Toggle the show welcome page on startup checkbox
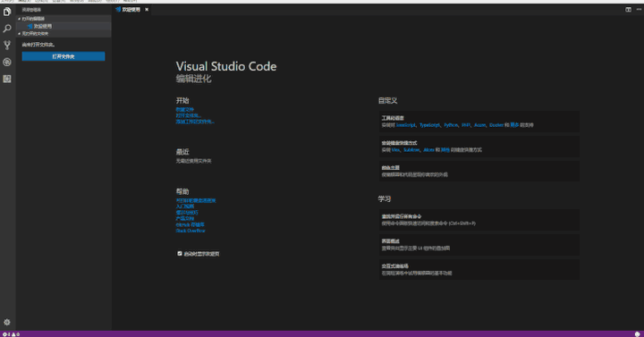Screen dimensions: 644x337 180,254
